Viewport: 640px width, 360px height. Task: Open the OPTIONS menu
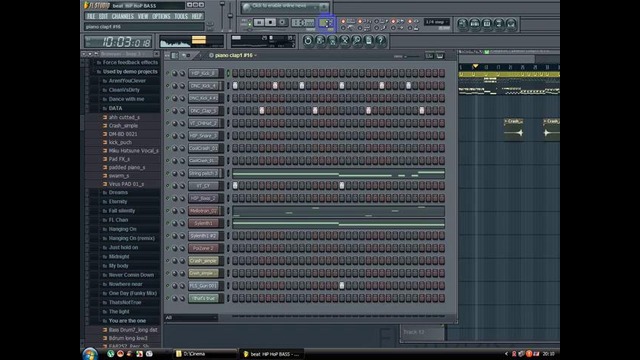click(x=161, y=16)
